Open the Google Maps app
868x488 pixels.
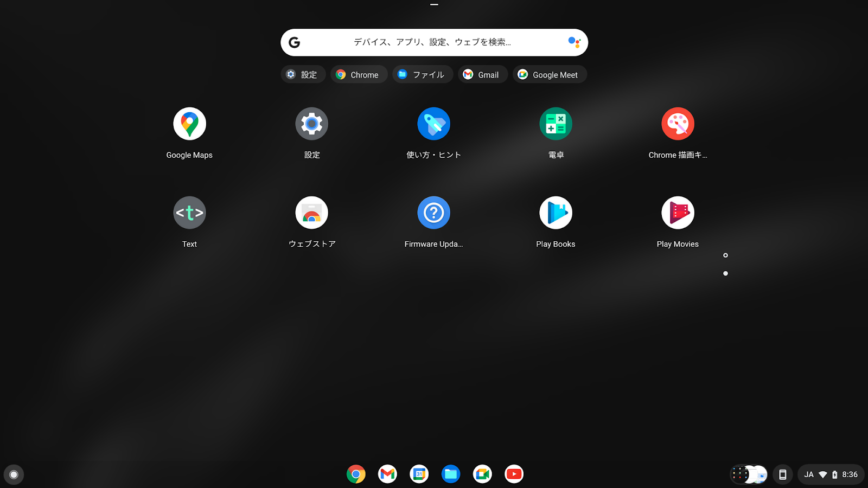(189, 124)
